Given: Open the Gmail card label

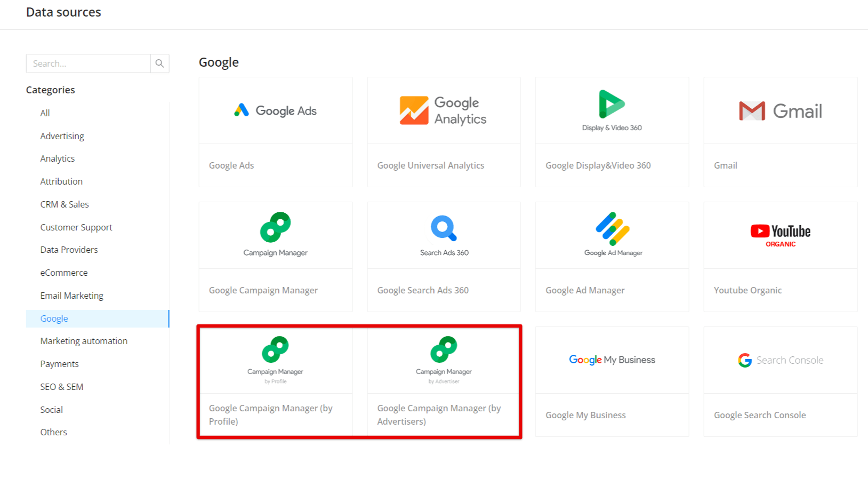Looking at the screenshot, I should tap(726, 165).
